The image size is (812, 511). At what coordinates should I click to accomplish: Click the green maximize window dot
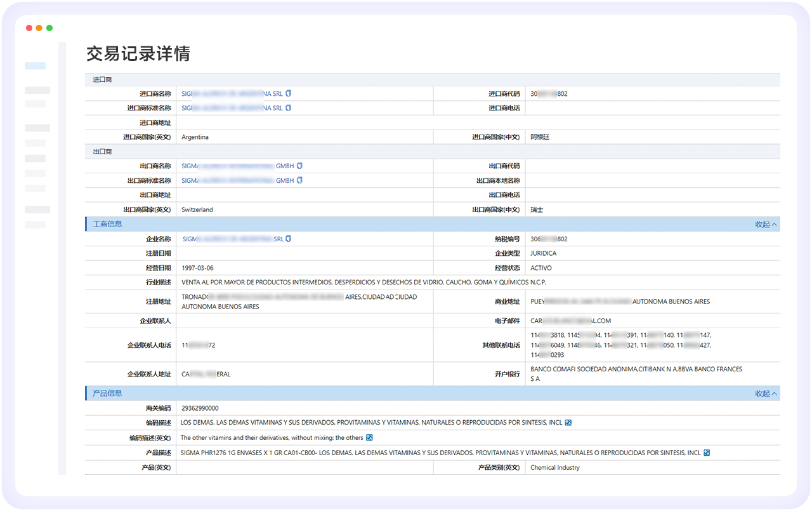pos(49,28)
